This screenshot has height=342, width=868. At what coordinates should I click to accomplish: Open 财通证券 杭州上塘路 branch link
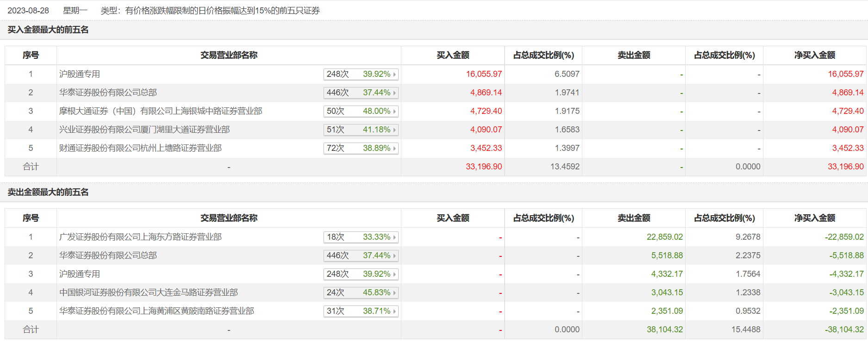(x=140, y=148)
